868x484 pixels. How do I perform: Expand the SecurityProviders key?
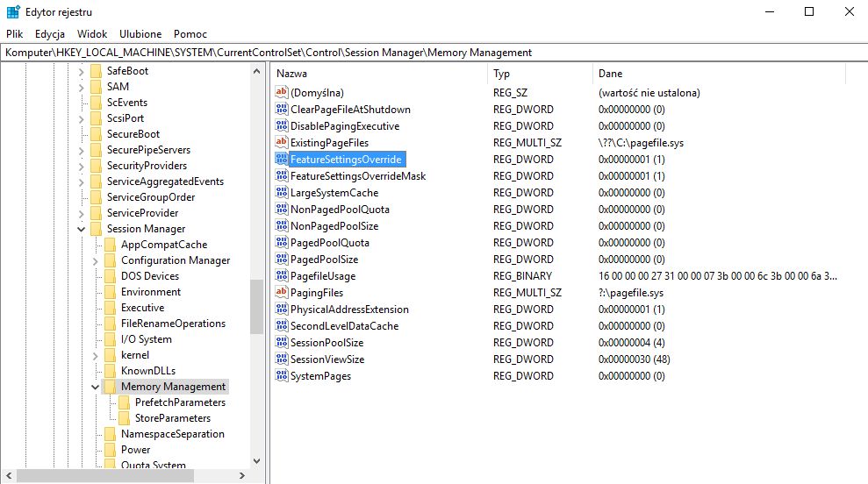coord(82,166)
